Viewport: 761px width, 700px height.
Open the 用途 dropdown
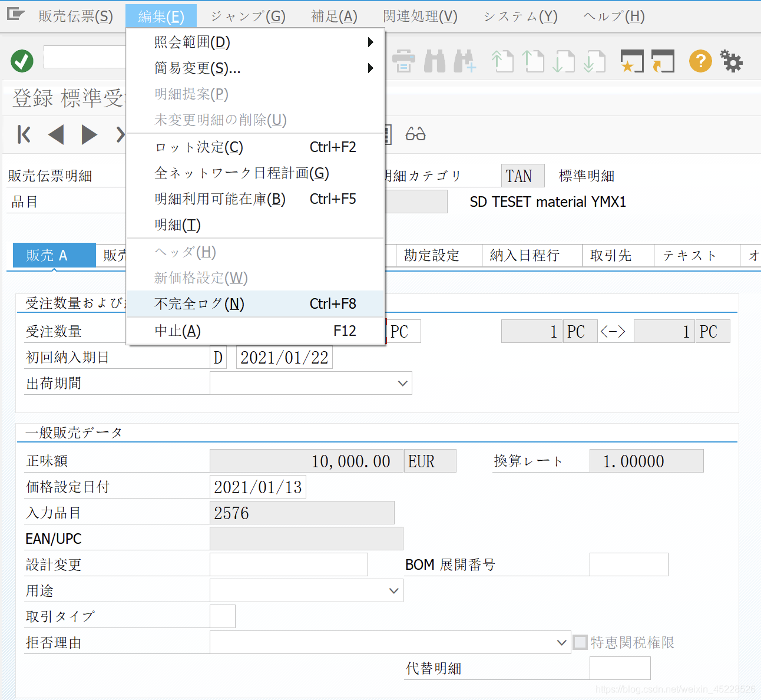pyautogui.click(x=393, y=590)
